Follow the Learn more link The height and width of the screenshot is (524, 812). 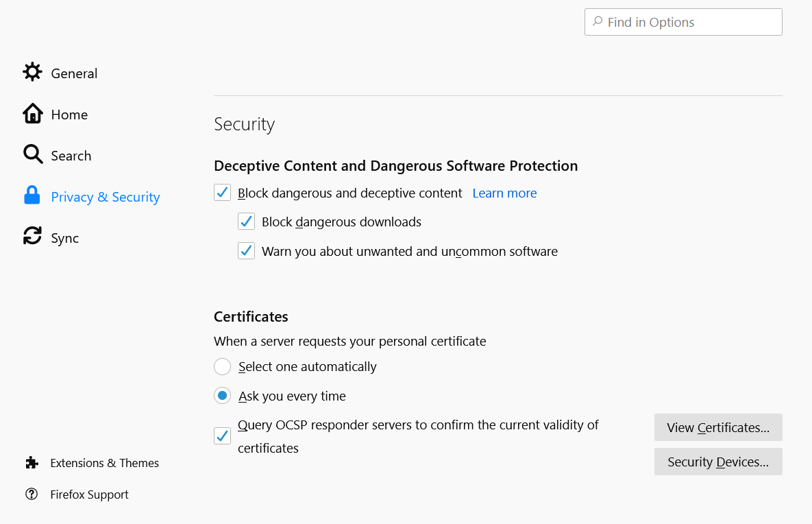(x=504, y=193)
